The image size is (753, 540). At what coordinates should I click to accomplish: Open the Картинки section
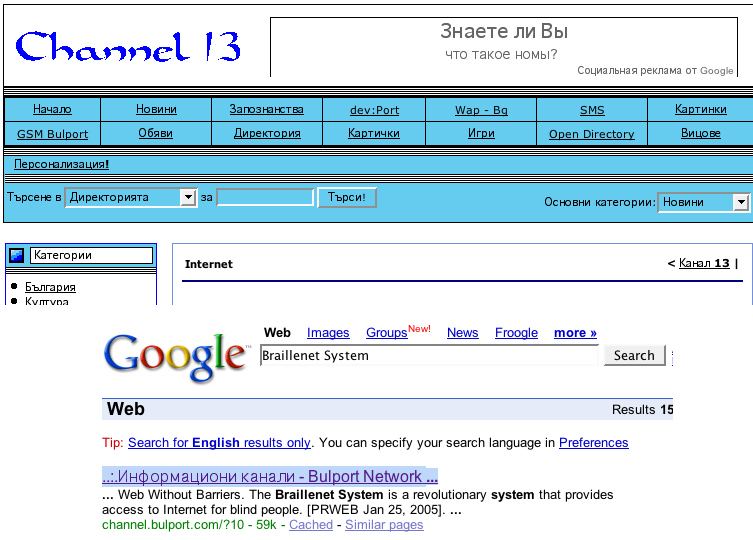click(x=701, y=110)
